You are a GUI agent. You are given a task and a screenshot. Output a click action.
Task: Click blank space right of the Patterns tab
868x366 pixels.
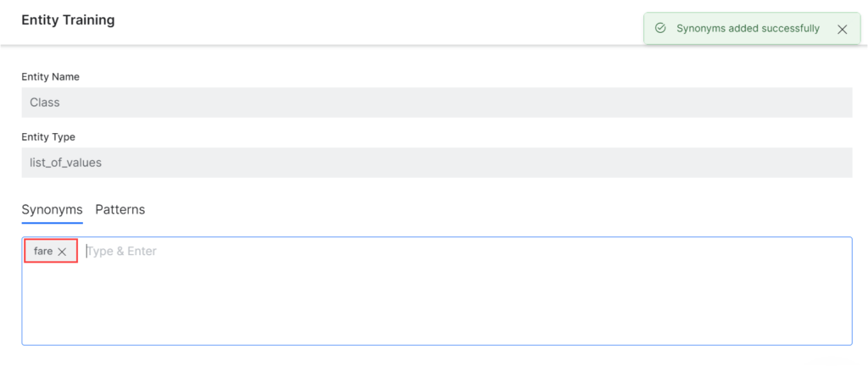[424, 209]
